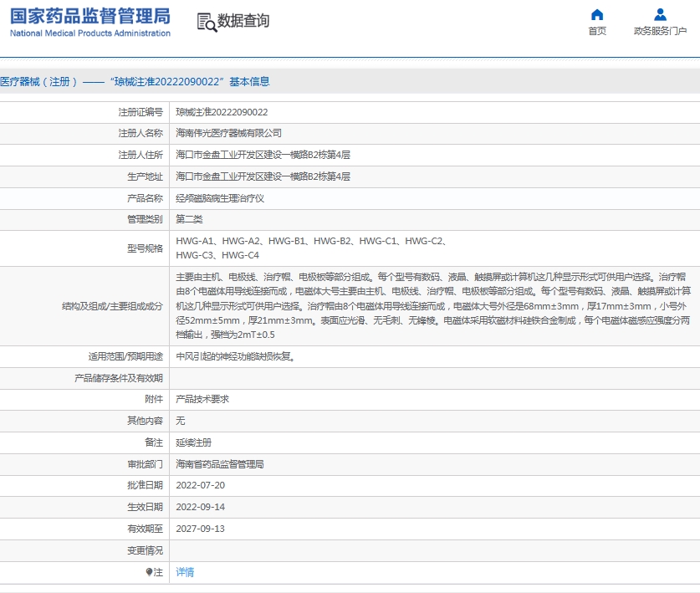Click the lightbulb icon beside 注
Viewport: 700px width, 593px height.
(149, 572)
